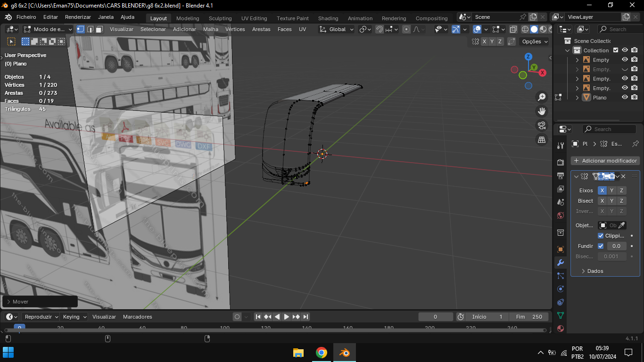This screenshot has height=362, width=644.
Task: Switch to face selection mode
Action: (99, 29)
